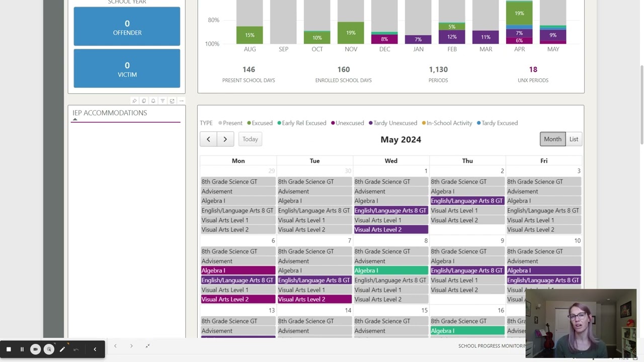Set an alert with the bell icon
Screen dimensions: 644x362
click(153, 101)
